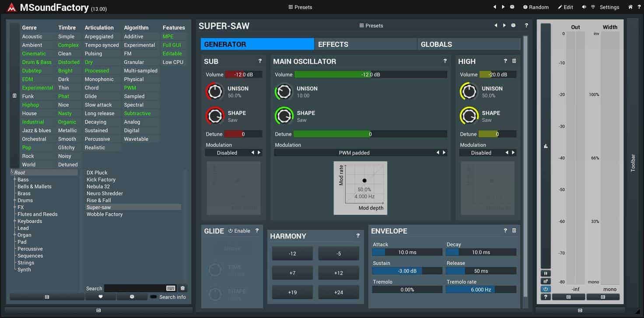Toggle the Arpeggiated articulation filter
This screenshot has height=318, width=644.
click(x=99, y=37)
